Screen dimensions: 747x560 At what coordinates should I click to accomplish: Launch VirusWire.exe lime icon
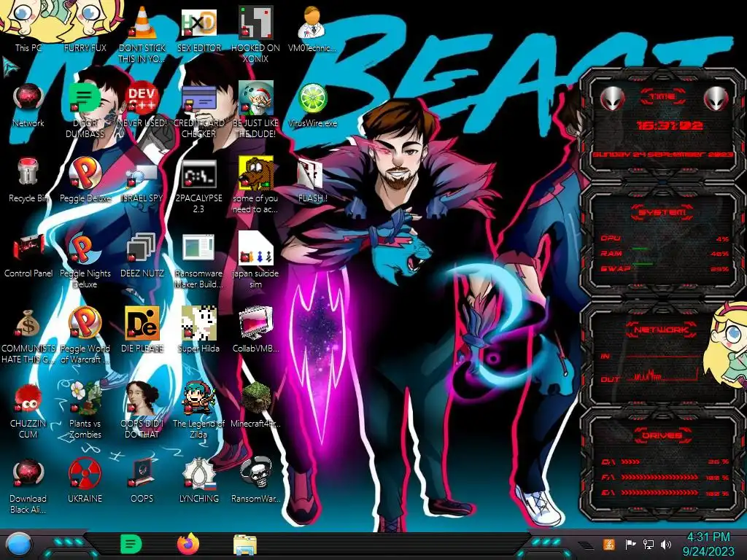click(x=312, y=105)
